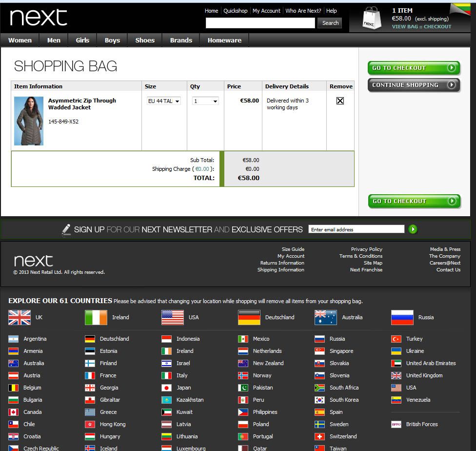This screenshot has width=476, height=451.
Task: Open the Quickshop link in header
Action: click(x=236, y=11)
